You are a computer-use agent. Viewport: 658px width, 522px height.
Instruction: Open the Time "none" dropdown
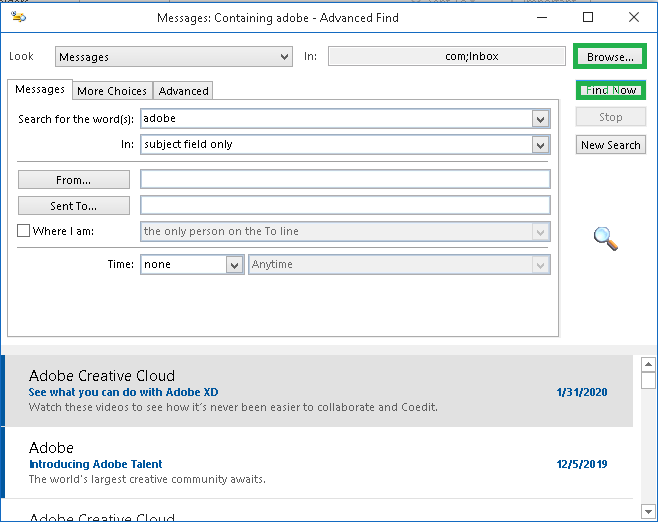click(x=235, y=265)
